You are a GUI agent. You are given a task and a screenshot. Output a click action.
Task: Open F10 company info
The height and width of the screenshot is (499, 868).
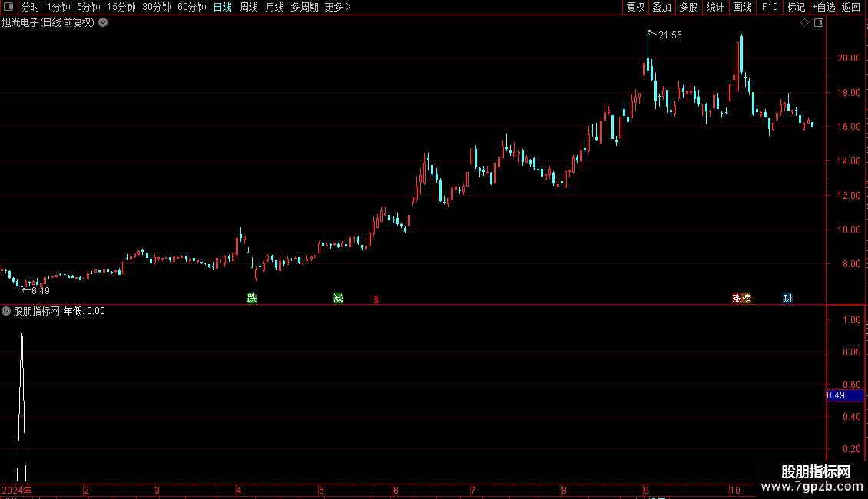pos(770,7)
